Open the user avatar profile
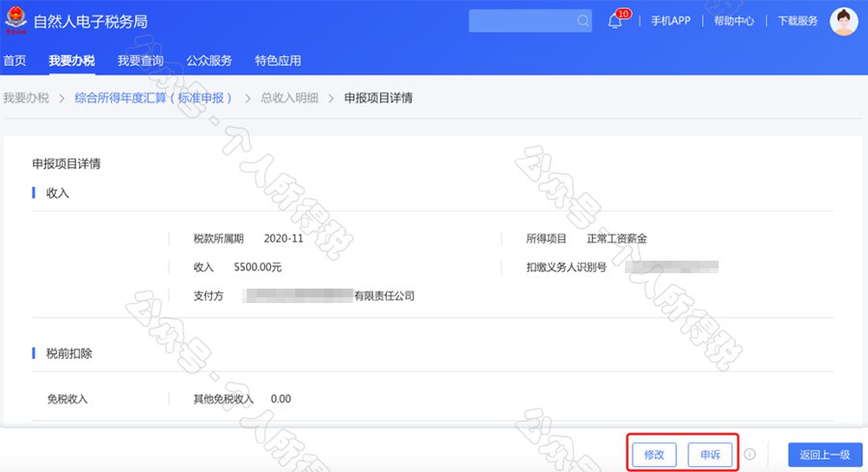 pyautogui.click(x=844, y=21)
